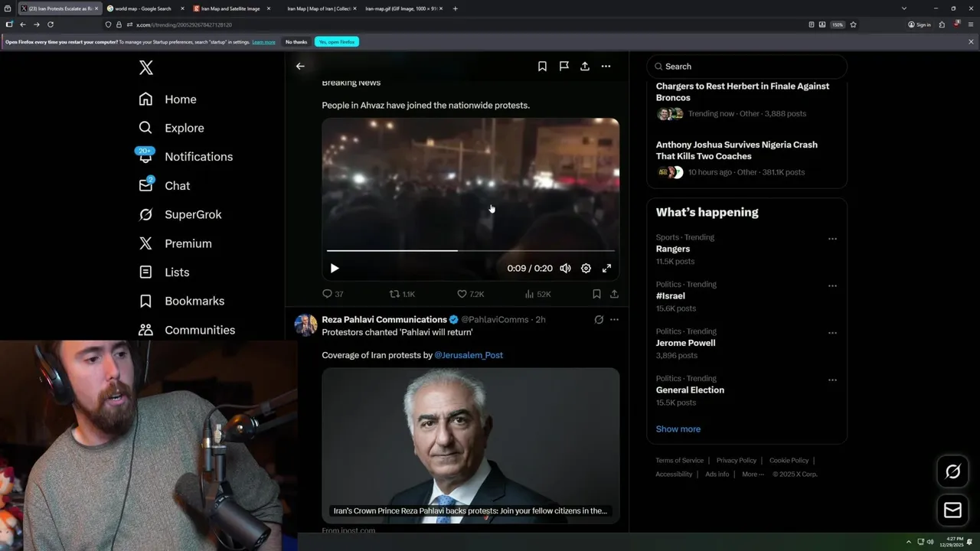The height and width of the screenshot is (551, 980).
Task: Bookmark page with Firefox star icon
Action: click(853, 24)
